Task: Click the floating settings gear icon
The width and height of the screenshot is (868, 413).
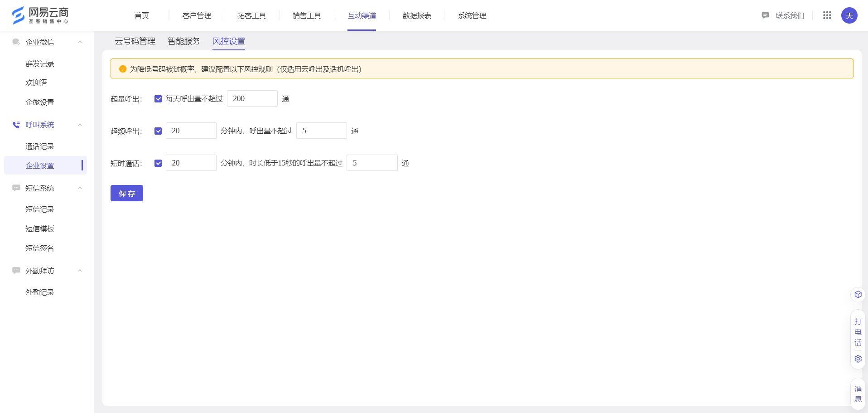Action: coord(858,359)
